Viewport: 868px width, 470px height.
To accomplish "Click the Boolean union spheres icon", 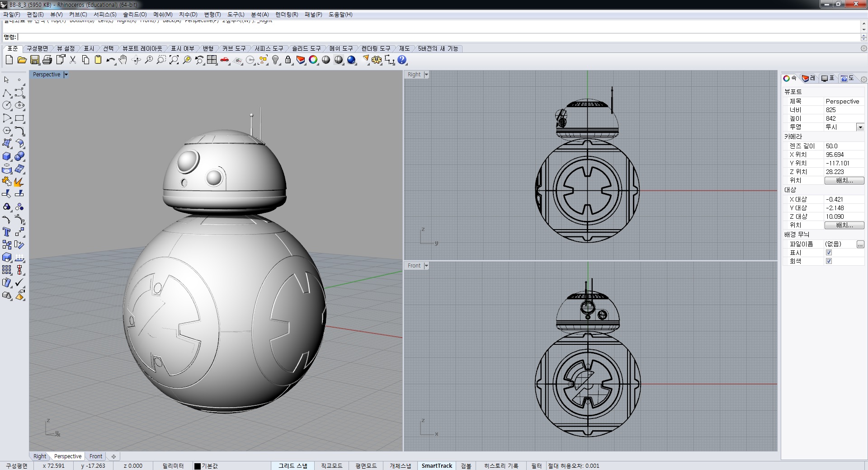I will point(19,156).
